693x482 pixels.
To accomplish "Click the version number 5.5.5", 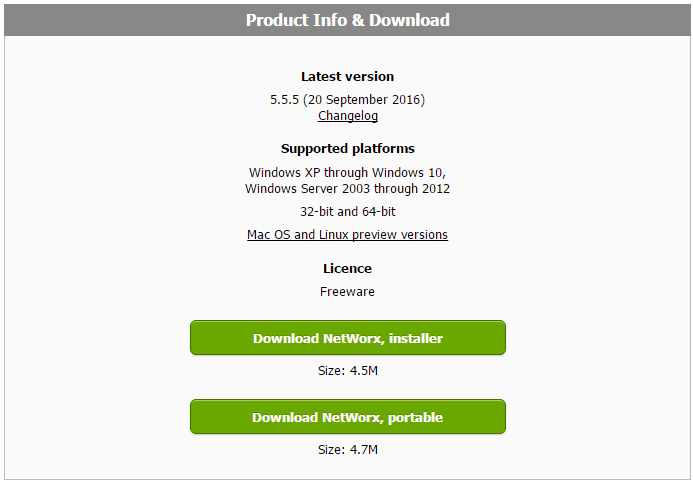I will tap(285, 99).
